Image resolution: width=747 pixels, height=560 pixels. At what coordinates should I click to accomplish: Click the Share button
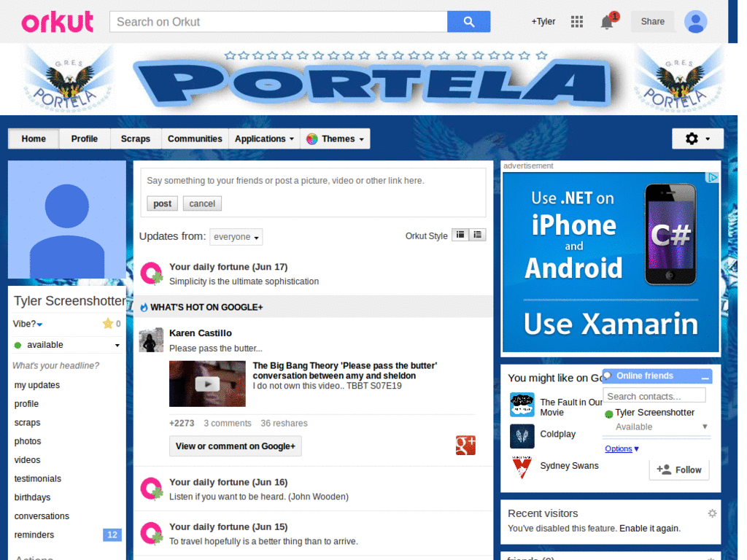tap(652, 21)
